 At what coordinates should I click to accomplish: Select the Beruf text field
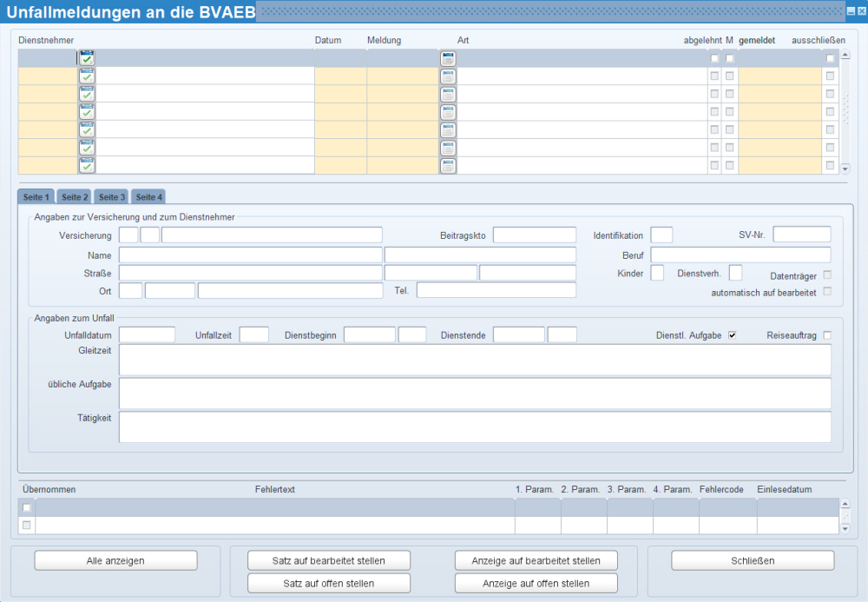tap(740, 255)
